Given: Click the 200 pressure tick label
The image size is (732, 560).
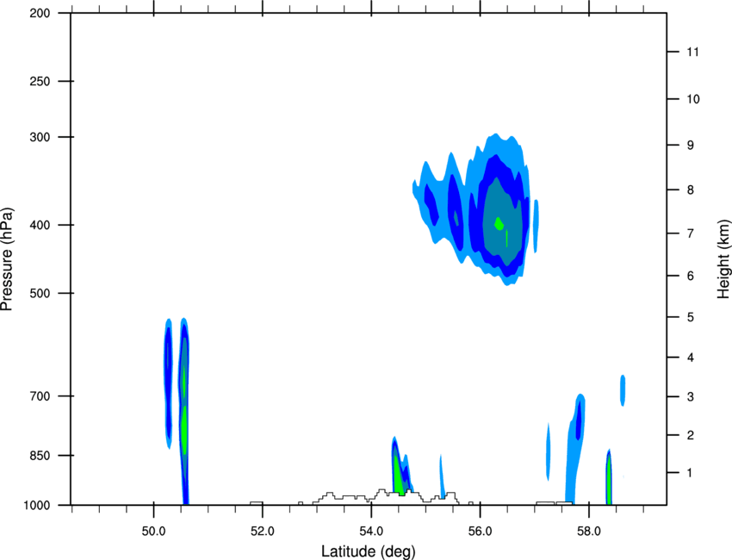Looking at the screenshot, I should (40, 13).
